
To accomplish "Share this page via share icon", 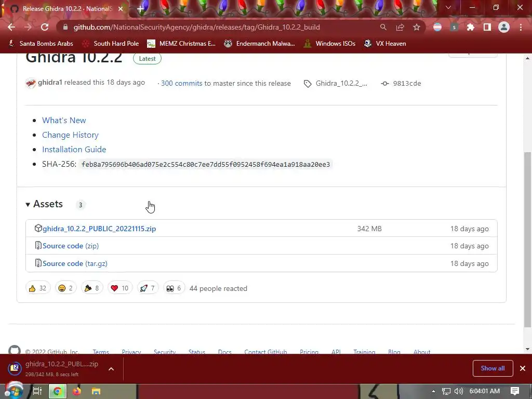I will pyautogui.click(x=400, y=27).
